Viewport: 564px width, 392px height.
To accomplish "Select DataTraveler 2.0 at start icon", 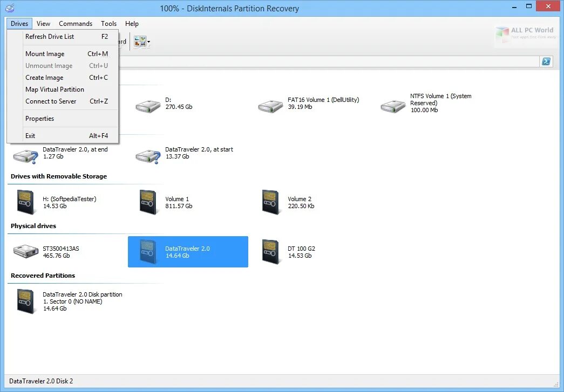I will (148, 156).
